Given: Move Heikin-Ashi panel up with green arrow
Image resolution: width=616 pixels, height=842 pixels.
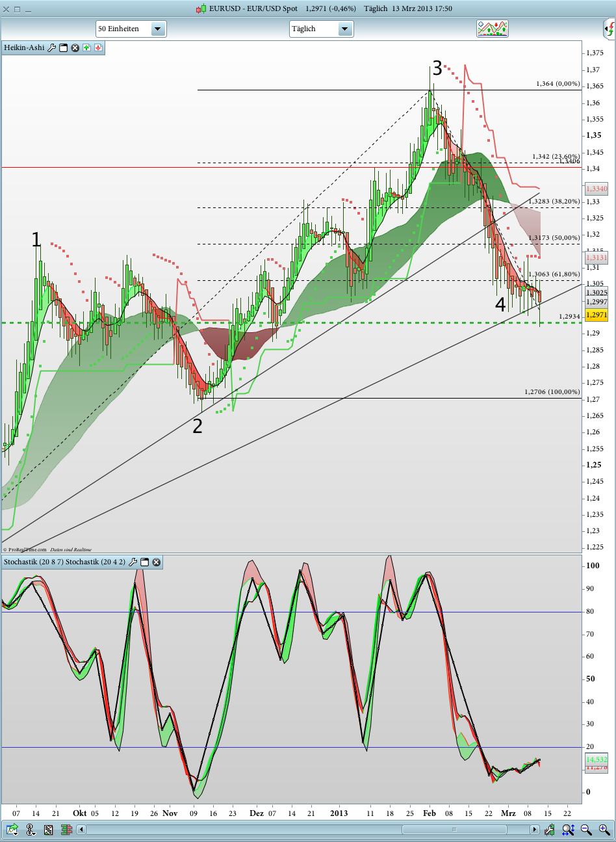Looking at the screenshot, I should (86, 47).
